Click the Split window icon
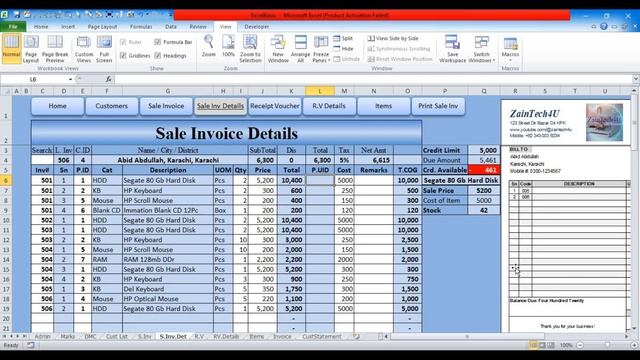The height and width of the screenshot is (360, 640). (x=337, y=38)
